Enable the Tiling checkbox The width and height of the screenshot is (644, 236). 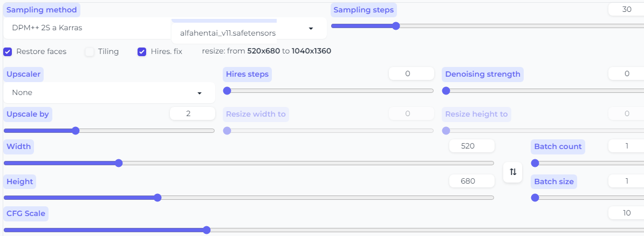pyautogui.click(x=90, y=52)
